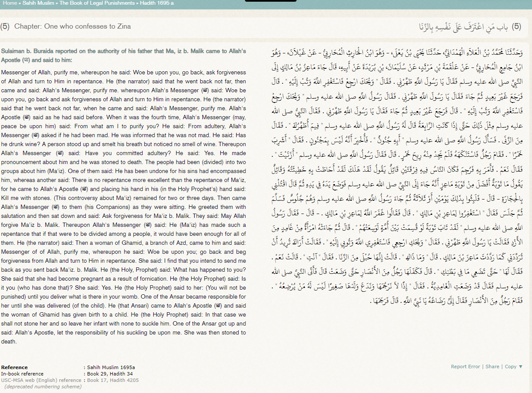Click the 'Sahih Muslim 1695a' reference value
Screen dimensions: 532x393
(x=111, y=367)
